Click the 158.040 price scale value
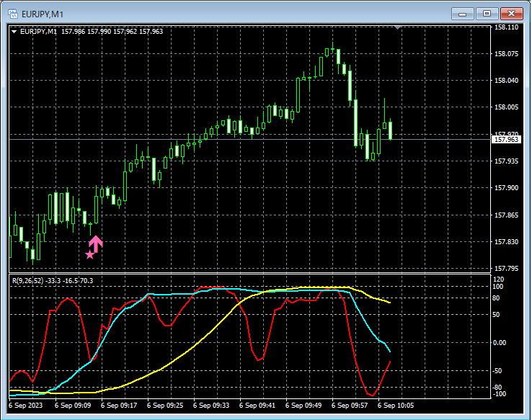Viewport: 532px width, 420px height. click(x=506, y=81)
